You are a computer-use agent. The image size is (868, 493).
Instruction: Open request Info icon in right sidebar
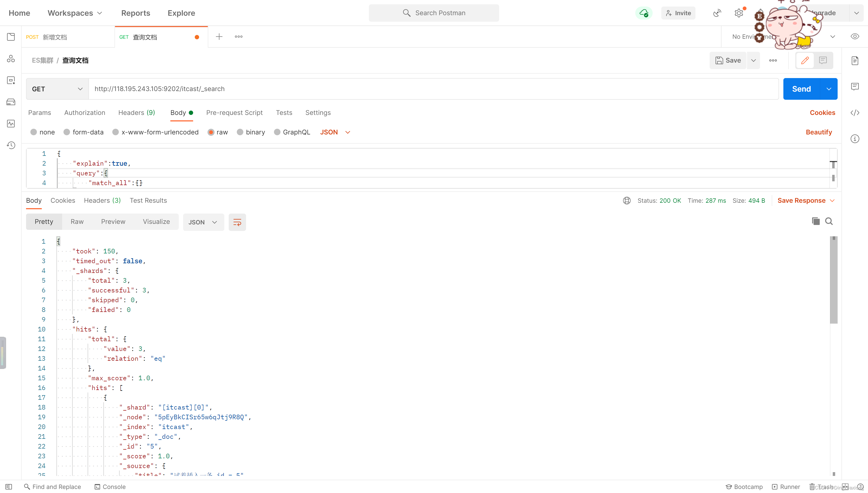pyautogui.click(x=855, y=139)
